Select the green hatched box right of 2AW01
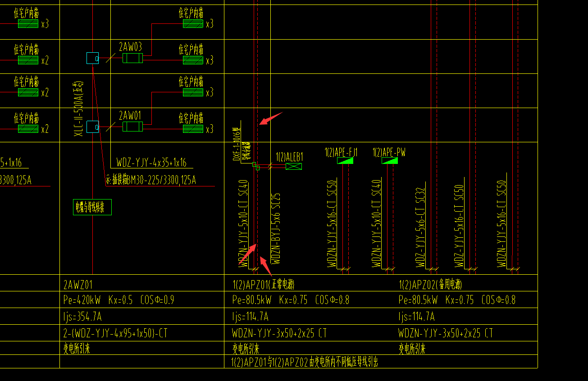 point(193,129)
